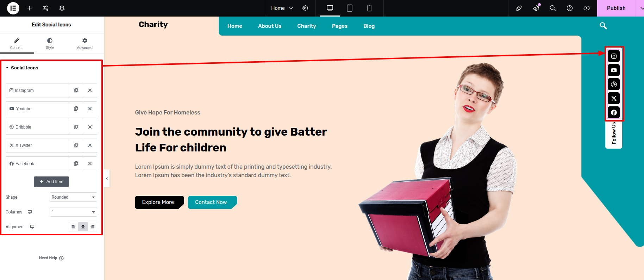Duplicate the Instagram item
644x280 pixels.
tap(76, 91)
